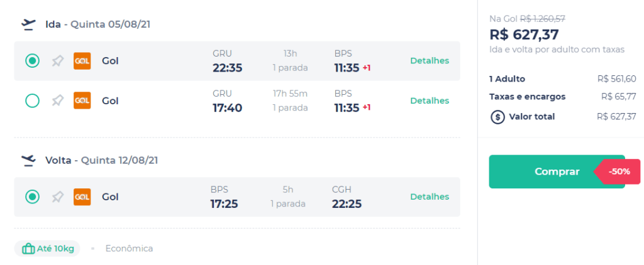
Task: Click the departing plane icon beside Ida
Action: click(28, 24)
